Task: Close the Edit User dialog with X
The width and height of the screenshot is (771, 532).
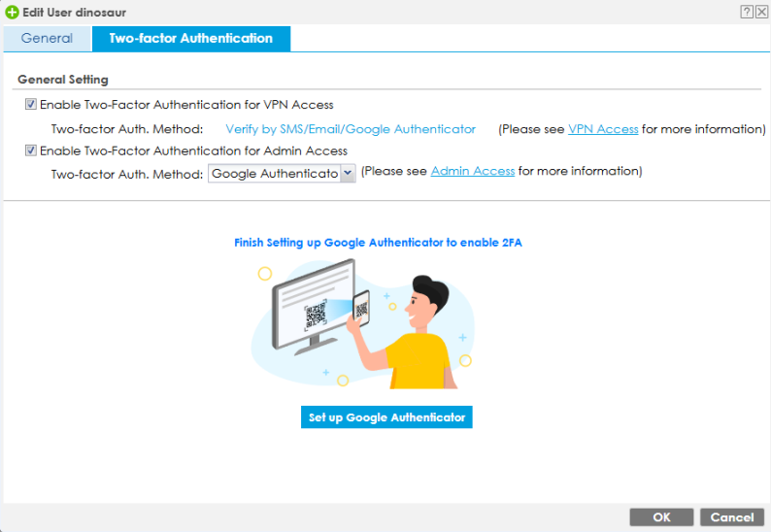Action: pos(761,12)
